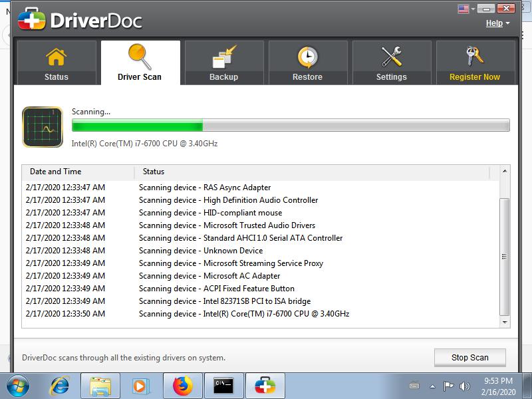Screen dimensions: 532x399
Task: Select the Microsoft AC Adapter row
Action: pyautogui.click(x=261, y=276)
